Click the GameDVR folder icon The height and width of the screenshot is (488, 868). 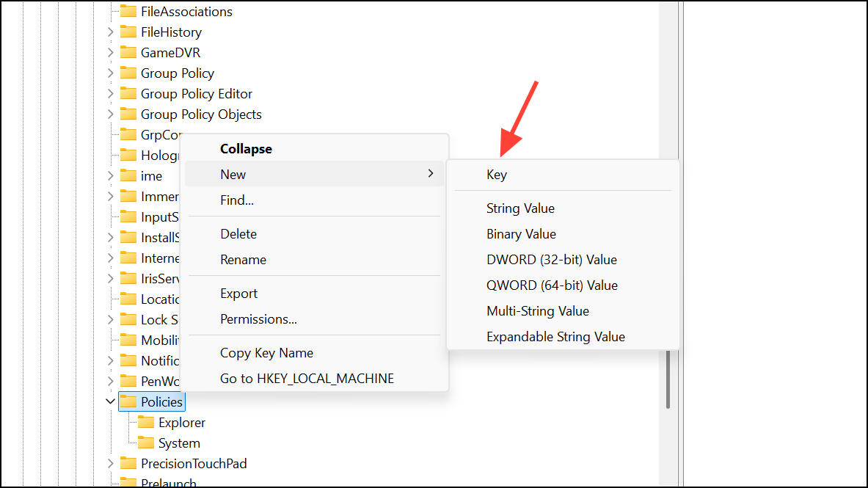pos(128,52)
